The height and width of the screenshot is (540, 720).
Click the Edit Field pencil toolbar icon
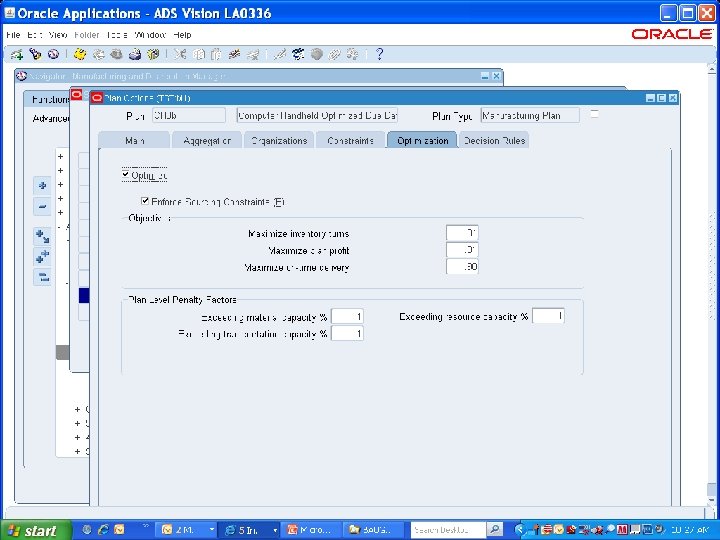[x=279, y=55]
